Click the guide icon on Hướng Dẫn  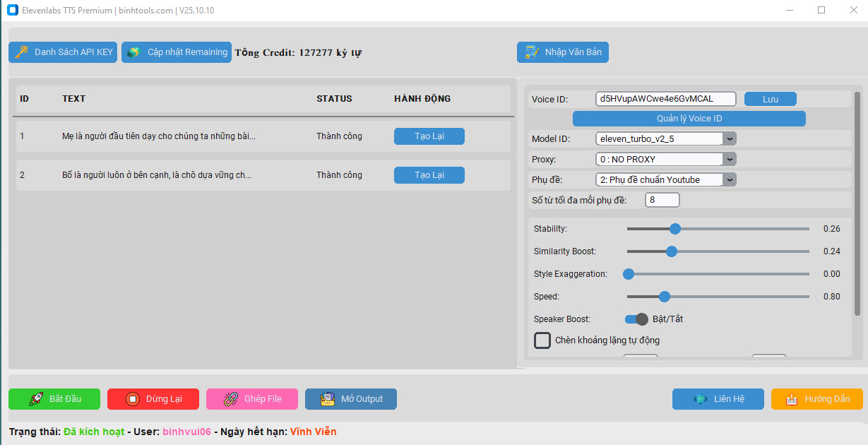coord(792,398)
